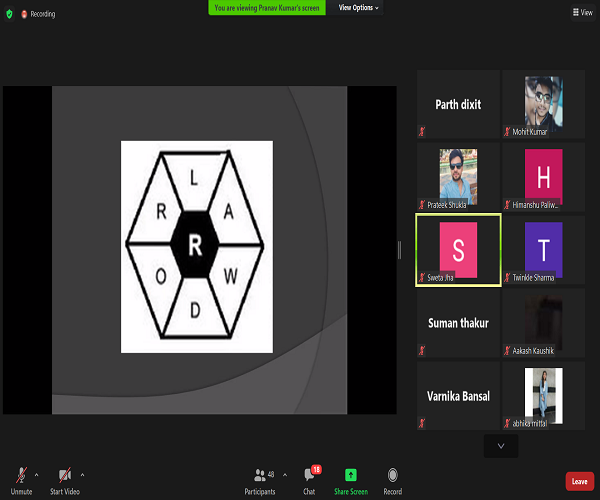Select Prateek Shukla's video tile
This screenshot has width=600, height=500.
pos(458,177)
